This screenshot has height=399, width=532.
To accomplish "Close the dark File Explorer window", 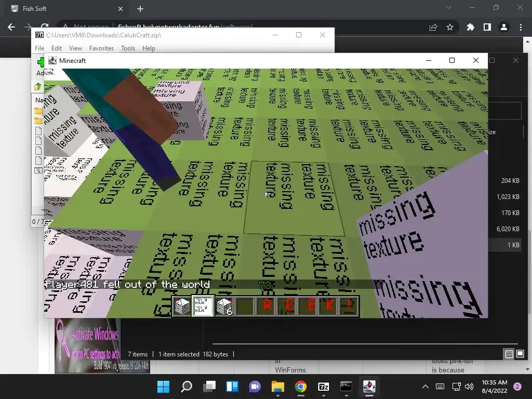I will pos(516,60).
